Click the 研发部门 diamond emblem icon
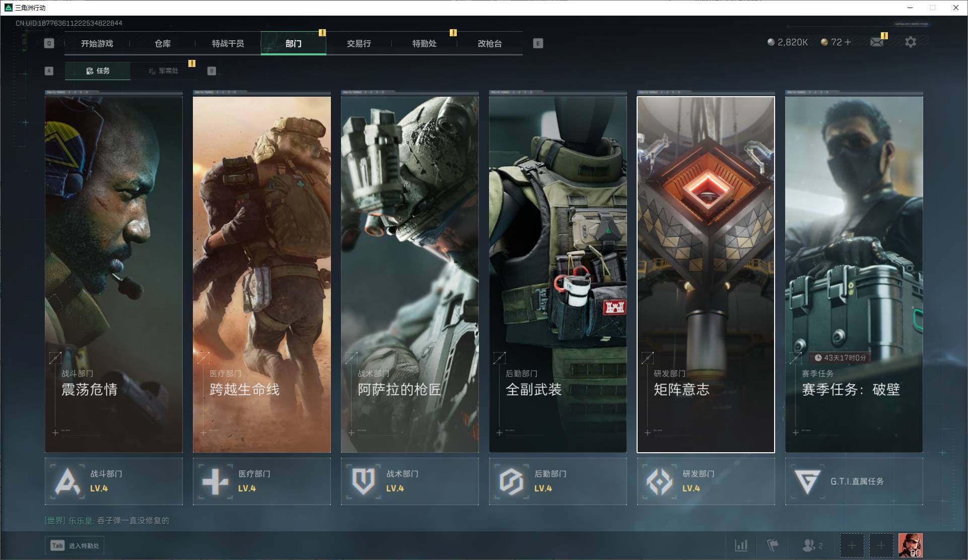968x560 pixels. click(x=659, y=481)
